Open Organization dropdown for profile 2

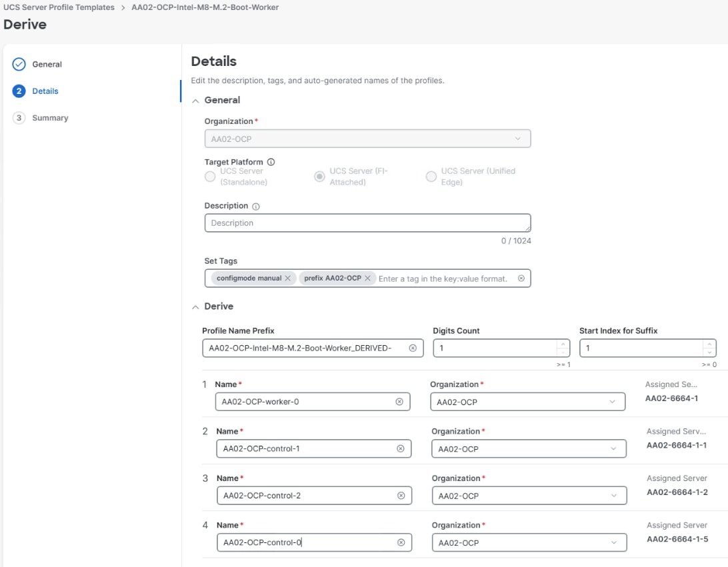529,448
